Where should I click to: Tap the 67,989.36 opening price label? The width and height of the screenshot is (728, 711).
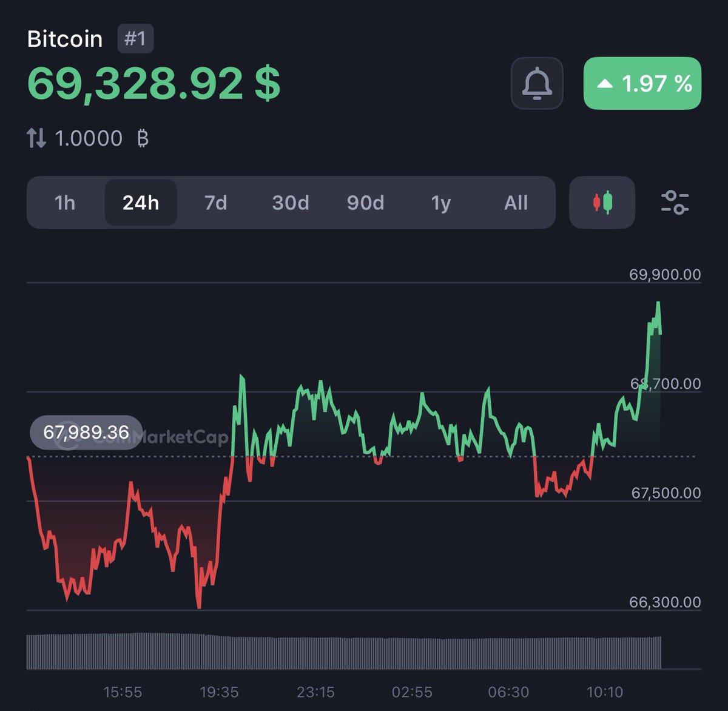[x=86, y=433]
